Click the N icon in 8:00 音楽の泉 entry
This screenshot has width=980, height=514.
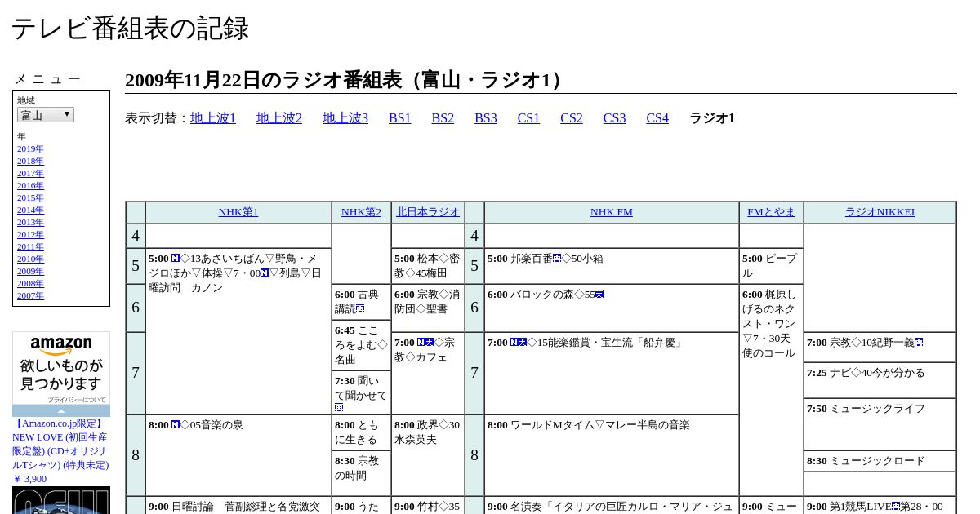pyautogui.click(x=176, y=425)
